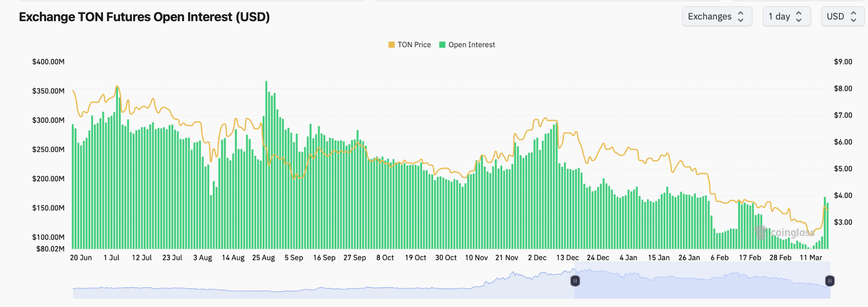Click the yellow TON Price legend swatch
The image size is (868, 307).
(x=392, y=45)
